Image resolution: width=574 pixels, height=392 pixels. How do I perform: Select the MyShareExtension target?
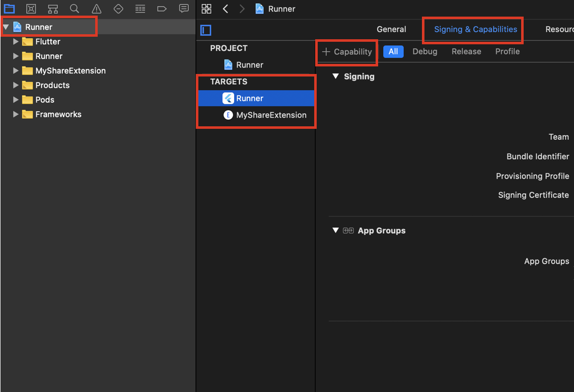click(256, 115)
